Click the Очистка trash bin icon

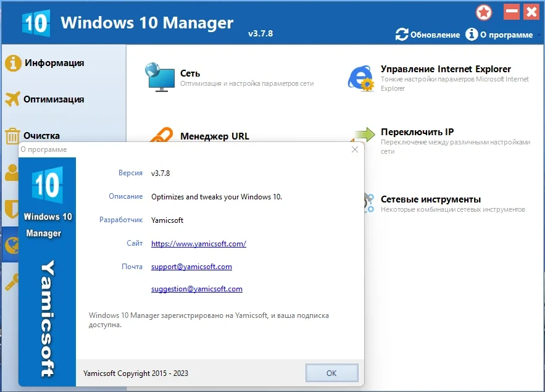tap(12, 136)
